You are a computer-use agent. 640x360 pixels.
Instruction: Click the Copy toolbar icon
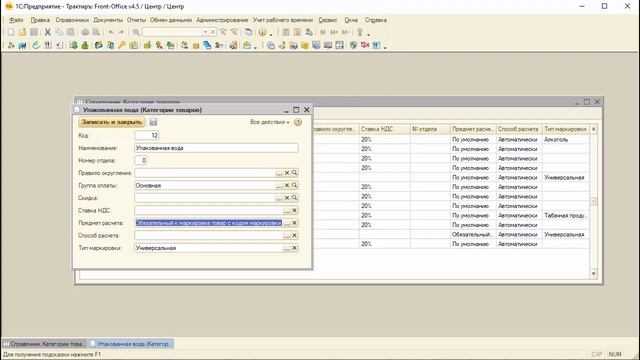pyautogui.click(x=59, y=32)
